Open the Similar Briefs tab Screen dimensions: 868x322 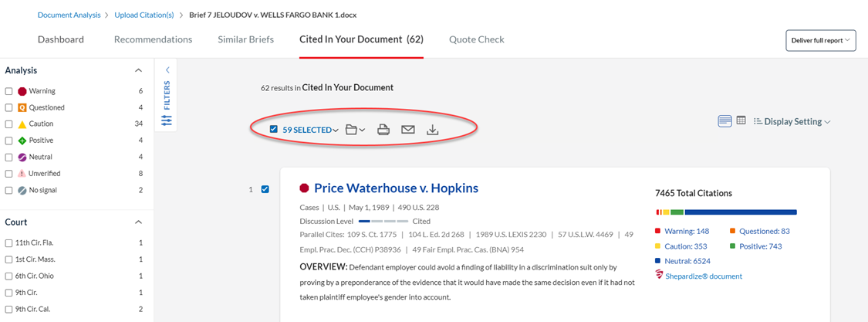coord(246,39)
